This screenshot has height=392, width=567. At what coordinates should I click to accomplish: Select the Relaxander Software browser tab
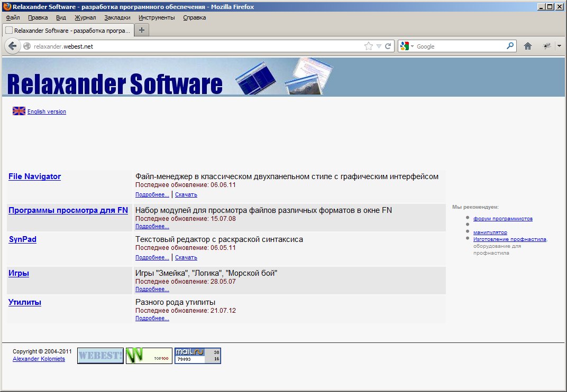click(x=68, y=31)
